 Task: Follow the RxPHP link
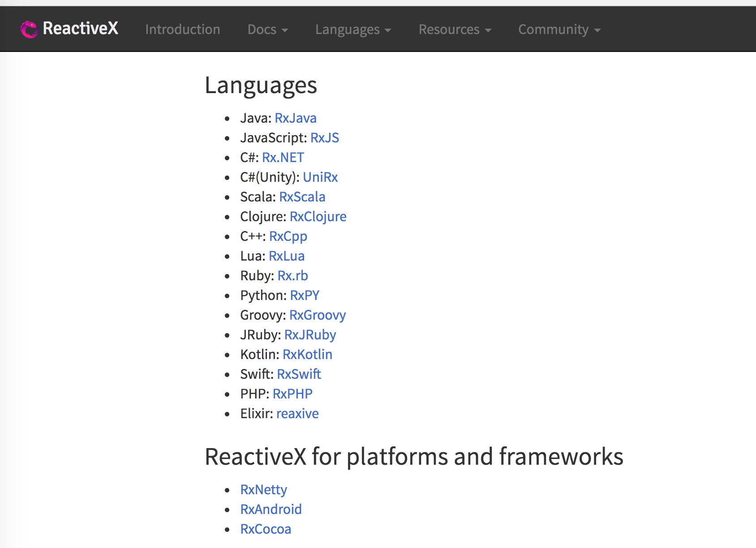point(292,394)
